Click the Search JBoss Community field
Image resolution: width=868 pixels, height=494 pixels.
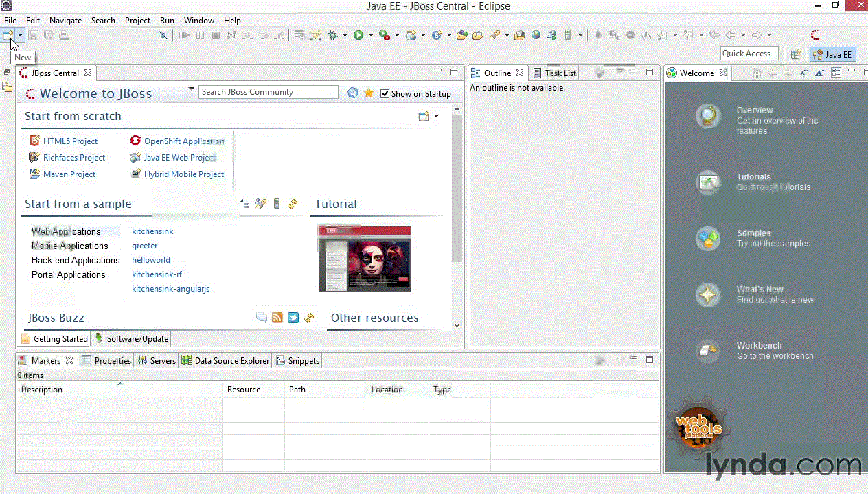point(269,92)
